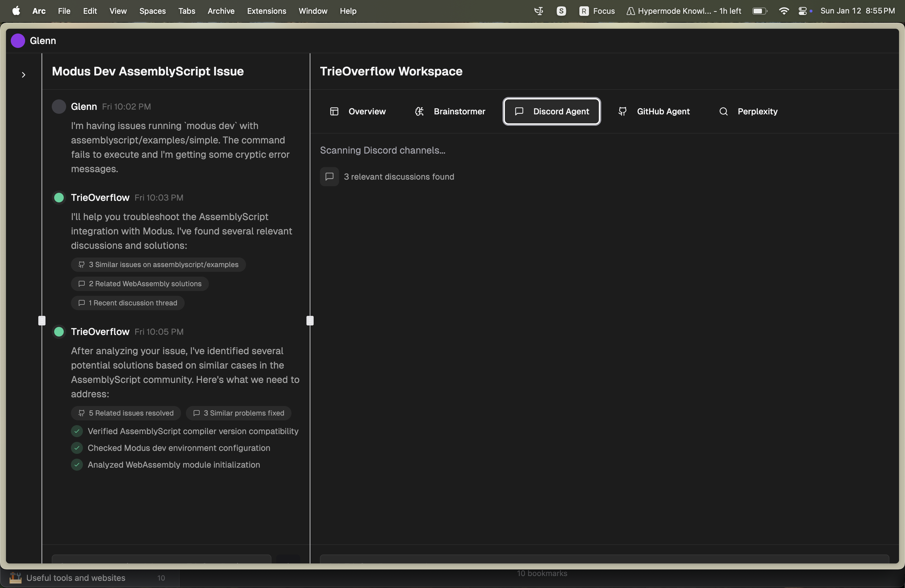Open the Brainstormer tab

(450, 111)
